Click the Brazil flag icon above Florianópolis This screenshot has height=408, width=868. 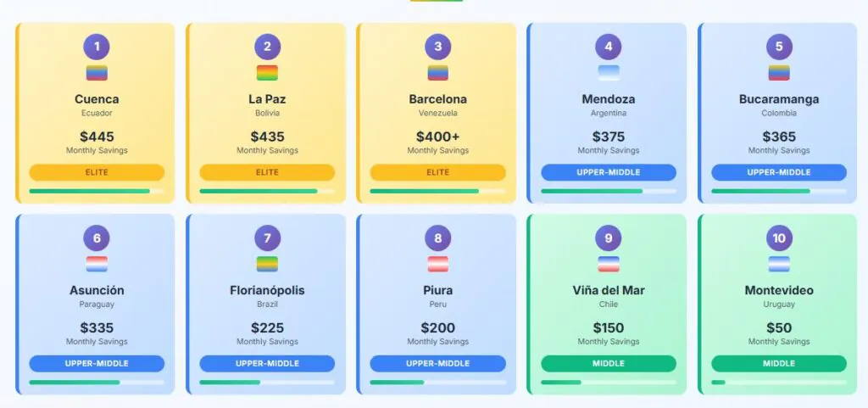267,264
